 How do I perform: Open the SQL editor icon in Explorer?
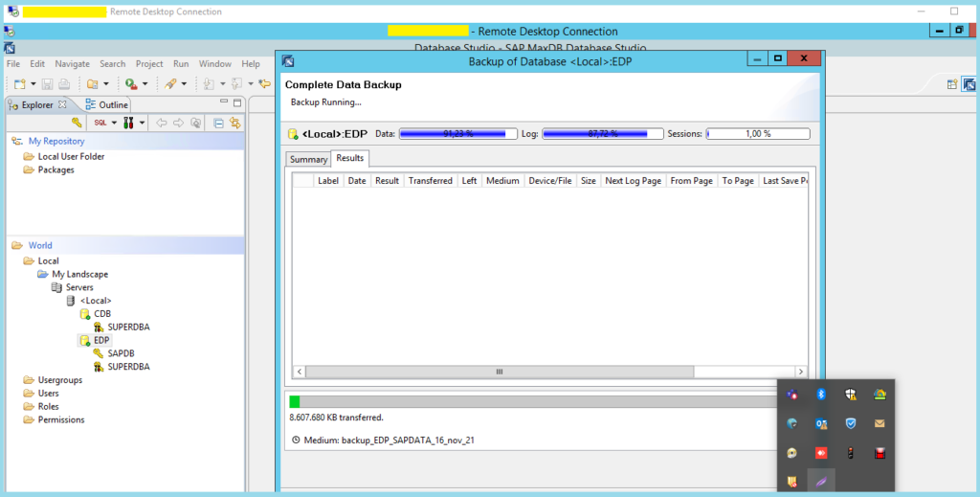coord(100,123)
